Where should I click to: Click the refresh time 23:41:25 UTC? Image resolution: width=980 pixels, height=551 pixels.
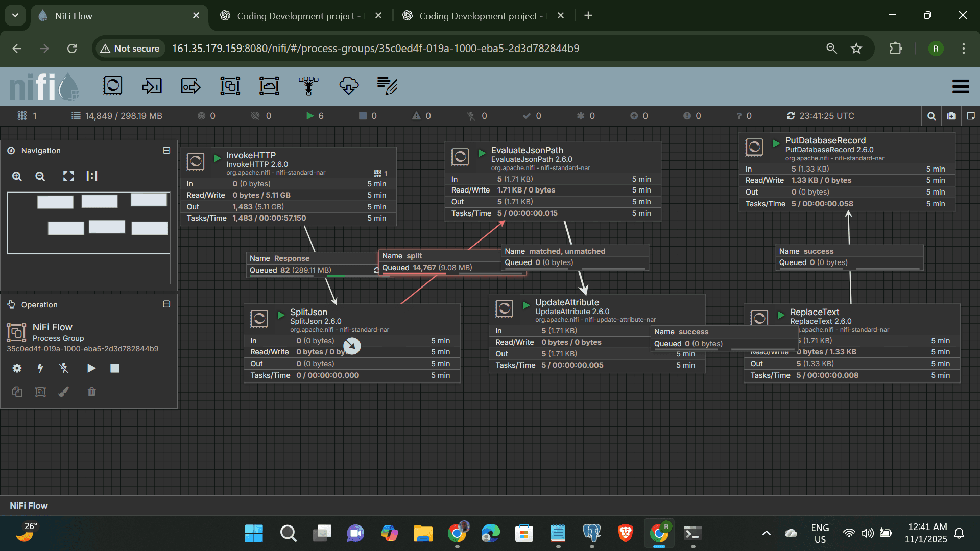[x=821, y=116]
